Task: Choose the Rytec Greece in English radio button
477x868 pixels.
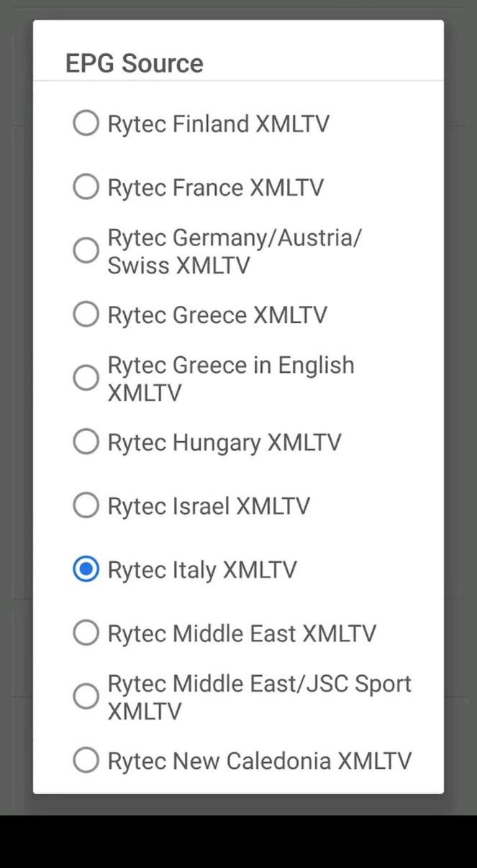Action: coord(86,378)
